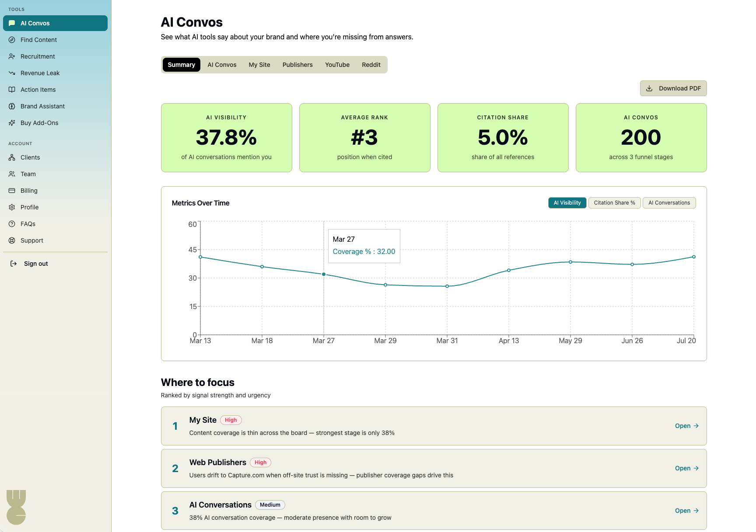Click the Clients network icon
756x532 pixels.
(x=12, y=157)
